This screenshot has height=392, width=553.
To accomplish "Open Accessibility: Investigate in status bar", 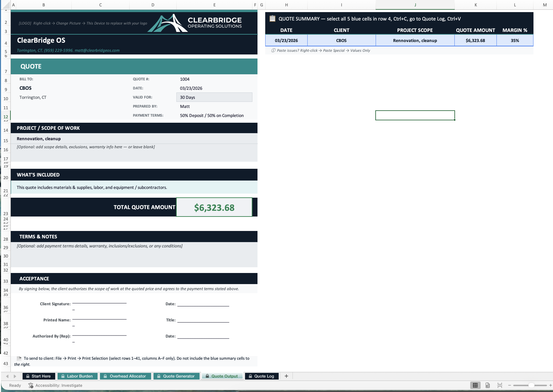I will click(x=59, y=385).
